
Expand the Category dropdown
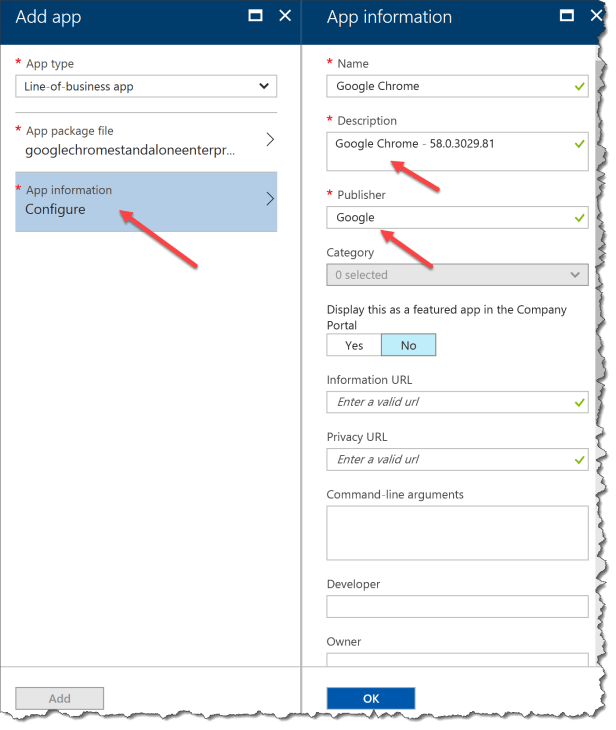click(x=457, y=275)
